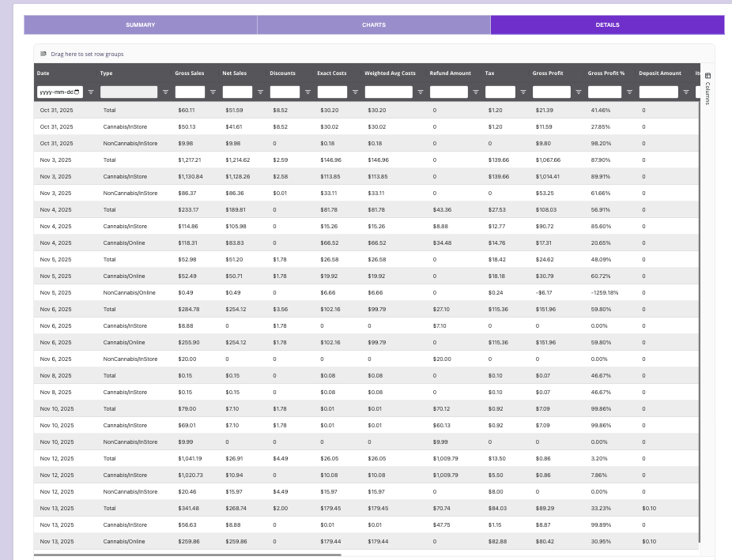
Task: Click the Gross Sales filter input field
Action: (190, 92)
